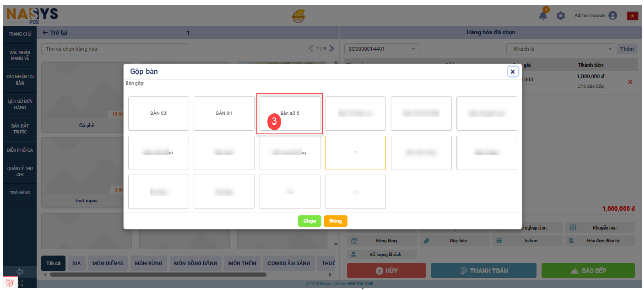Expand the Khách lẻ customer dropdown
Image resolution: width=644 pixels, height=290 pixels.
point(610,49)
